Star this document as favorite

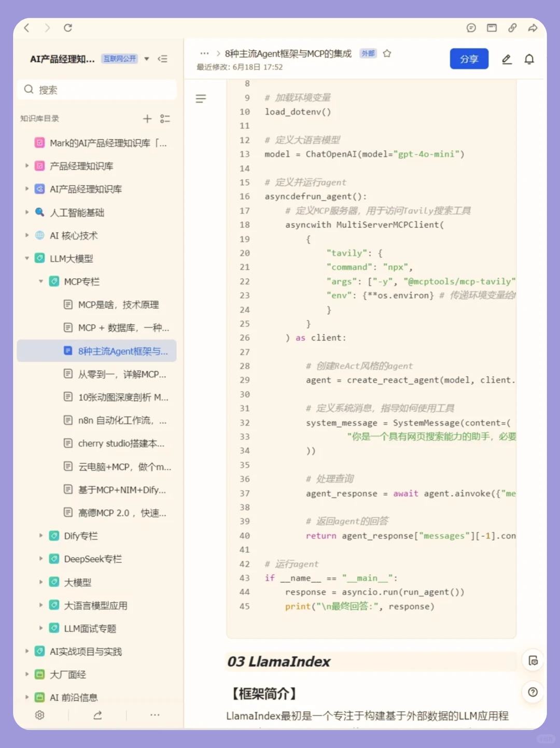pos(387,53)
